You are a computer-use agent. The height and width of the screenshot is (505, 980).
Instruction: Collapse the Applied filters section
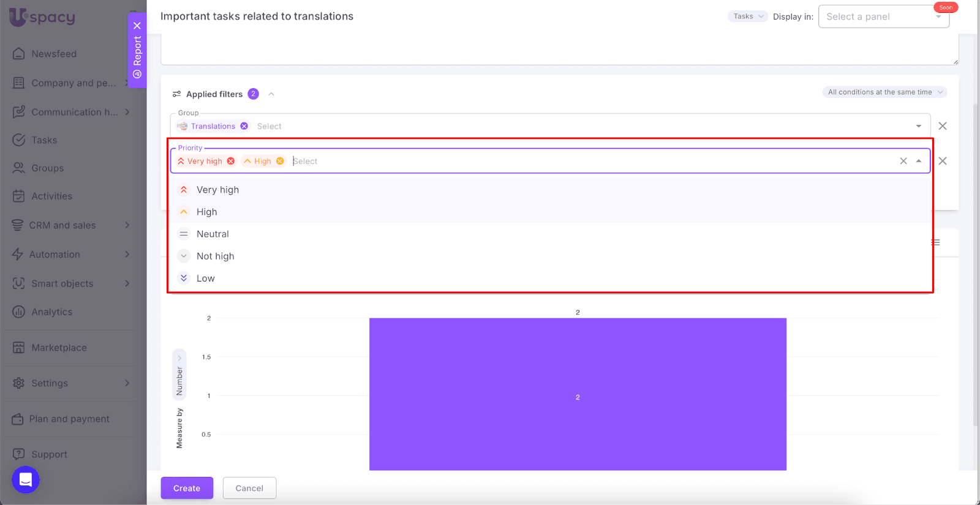tap(271, 94)
